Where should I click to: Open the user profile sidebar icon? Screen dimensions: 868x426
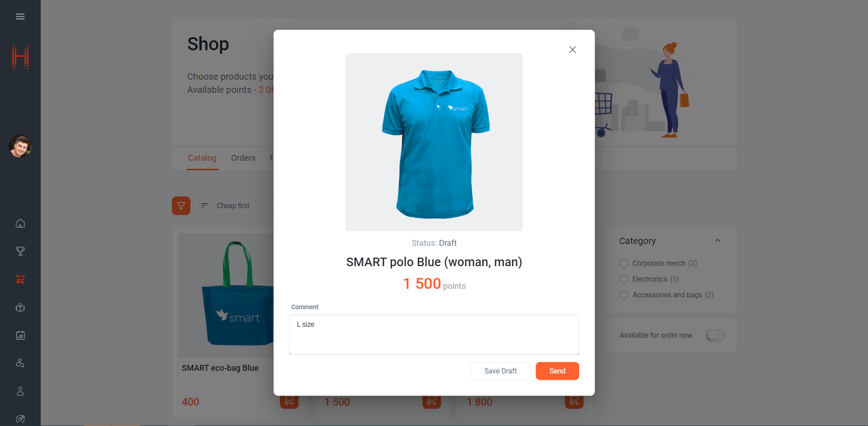[x=20, y=391]
